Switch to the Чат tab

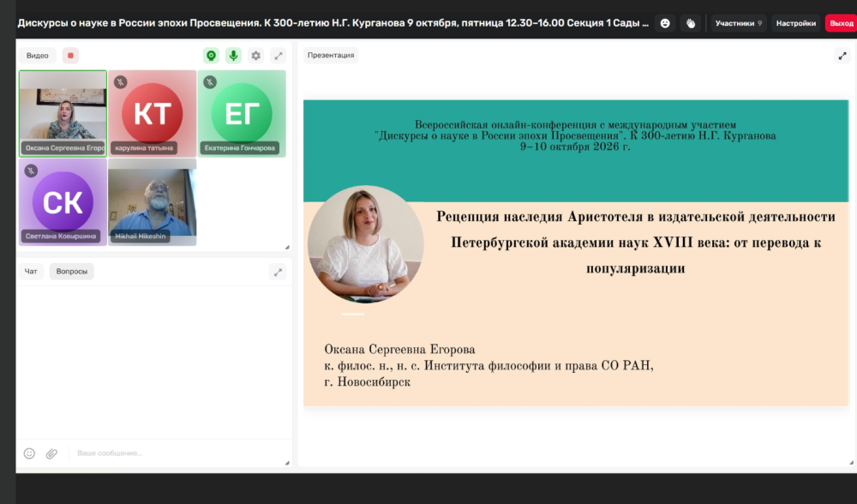(x=31, y=271)
